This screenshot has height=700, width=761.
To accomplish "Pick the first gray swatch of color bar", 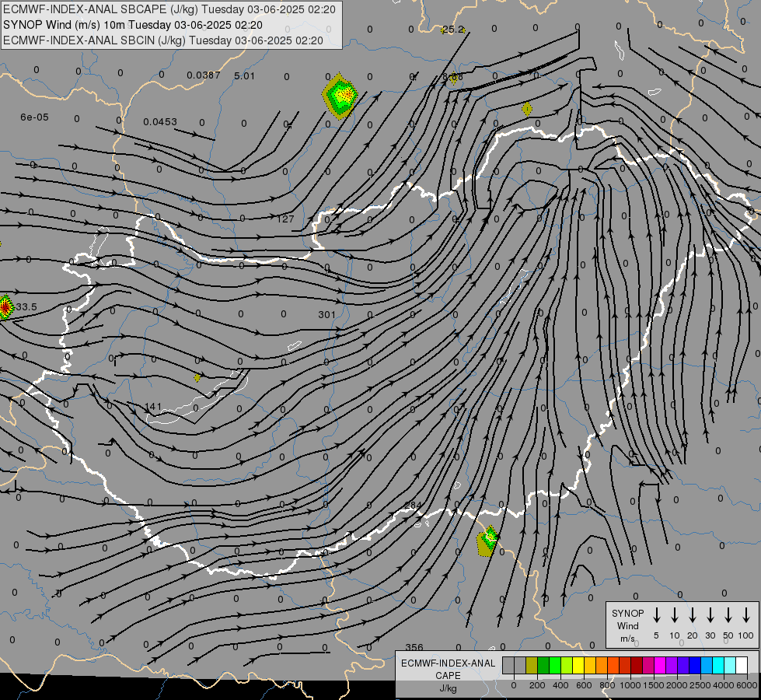I will [x=508, y=665].
